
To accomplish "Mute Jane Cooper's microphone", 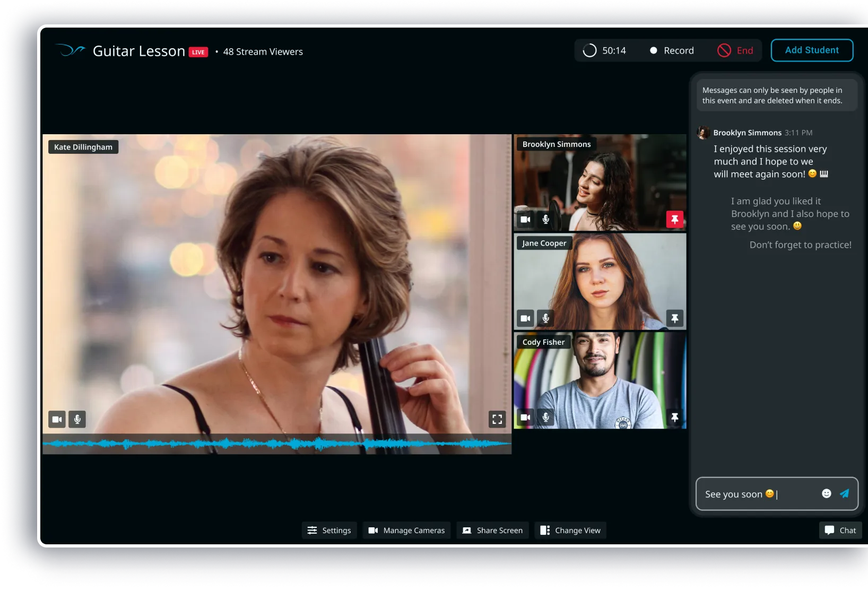I will point(545,318).
